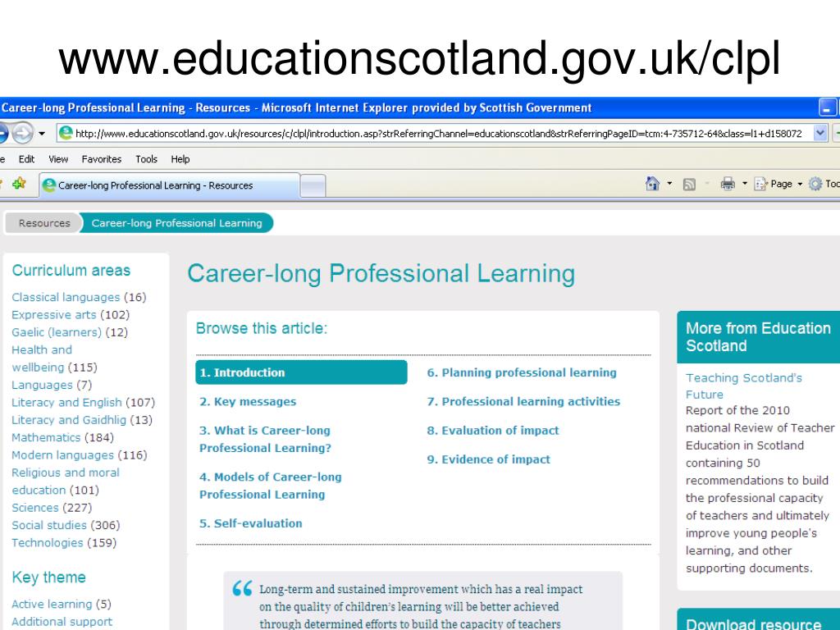Expand the Print dropdown arrow
The height and width of the screenshot is (630, 840).
tap(744, 184)
